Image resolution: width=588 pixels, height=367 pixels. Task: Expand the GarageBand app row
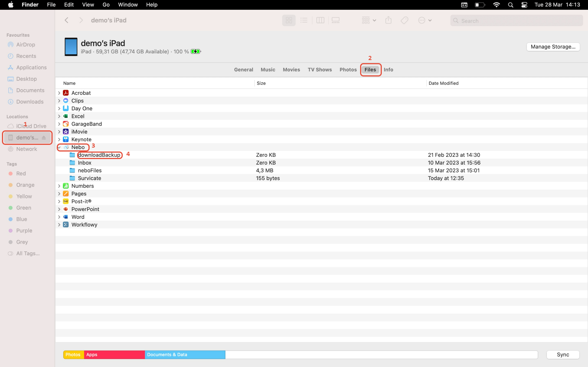tap(59, 124)
